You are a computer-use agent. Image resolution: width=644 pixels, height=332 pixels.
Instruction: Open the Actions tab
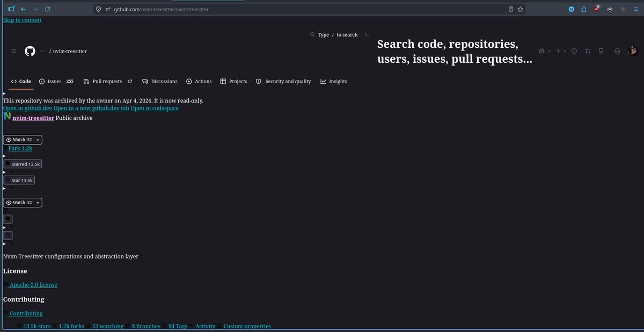click(199, 81)
